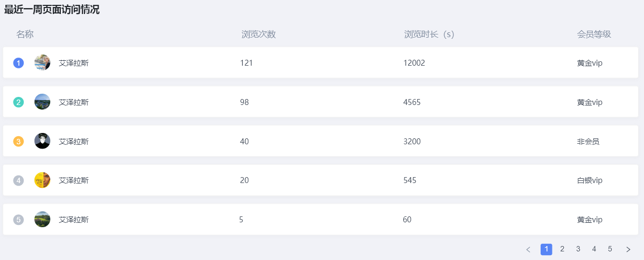
Task: Click landscape avatar in the rank 5 row
Action: coord(42,219)
